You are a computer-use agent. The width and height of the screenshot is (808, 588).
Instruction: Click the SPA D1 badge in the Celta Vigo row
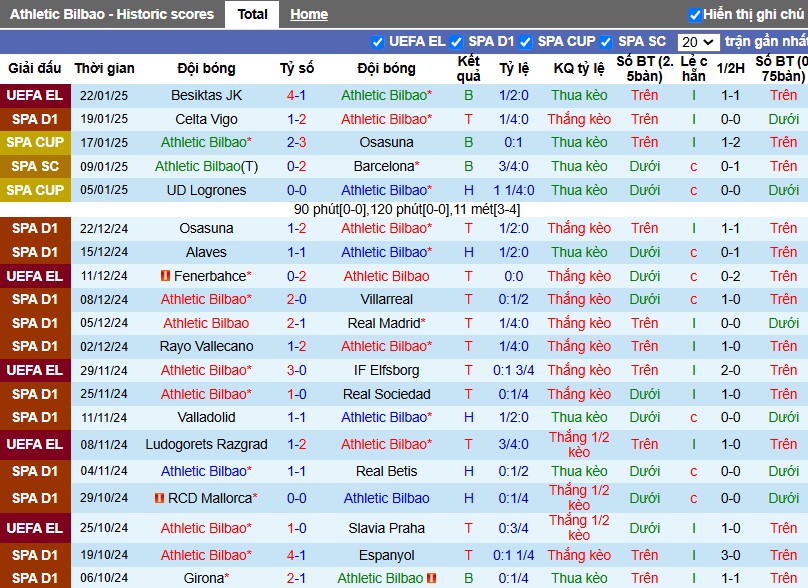coord(35,119)
